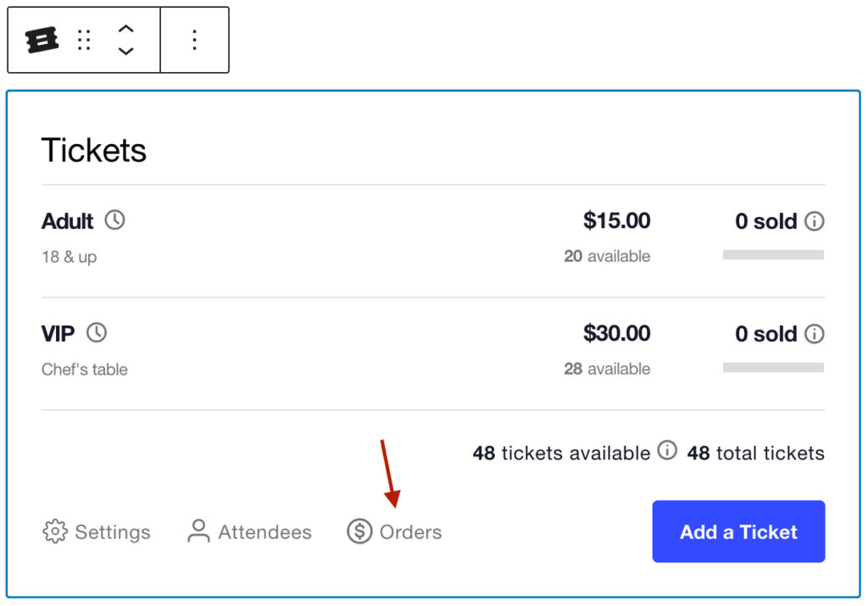868x606 pixels.
Task: Open info tooltip next to VIP 0 sold
Action: [815, 333]
